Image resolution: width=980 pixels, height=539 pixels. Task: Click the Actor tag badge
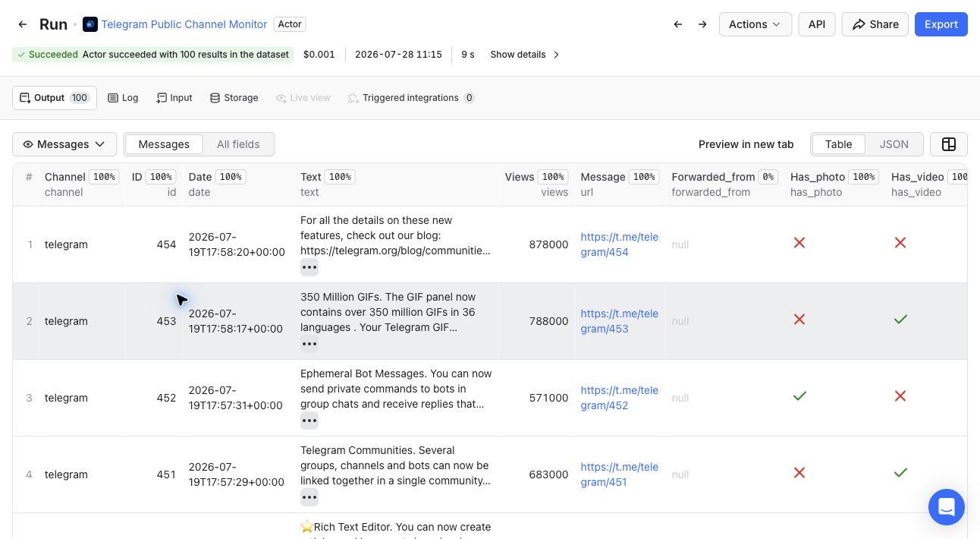pyautogui.click(x=290, y=24)
